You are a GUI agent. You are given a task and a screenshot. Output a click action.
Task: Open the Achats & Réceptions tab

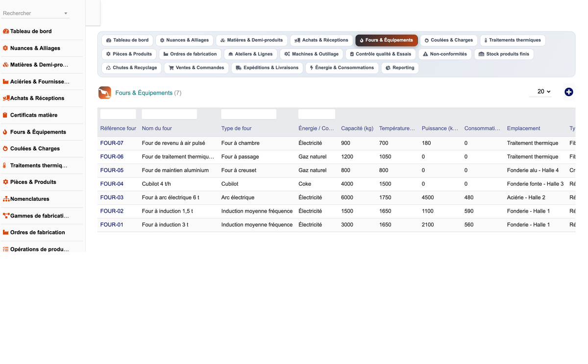coord(321,40)
